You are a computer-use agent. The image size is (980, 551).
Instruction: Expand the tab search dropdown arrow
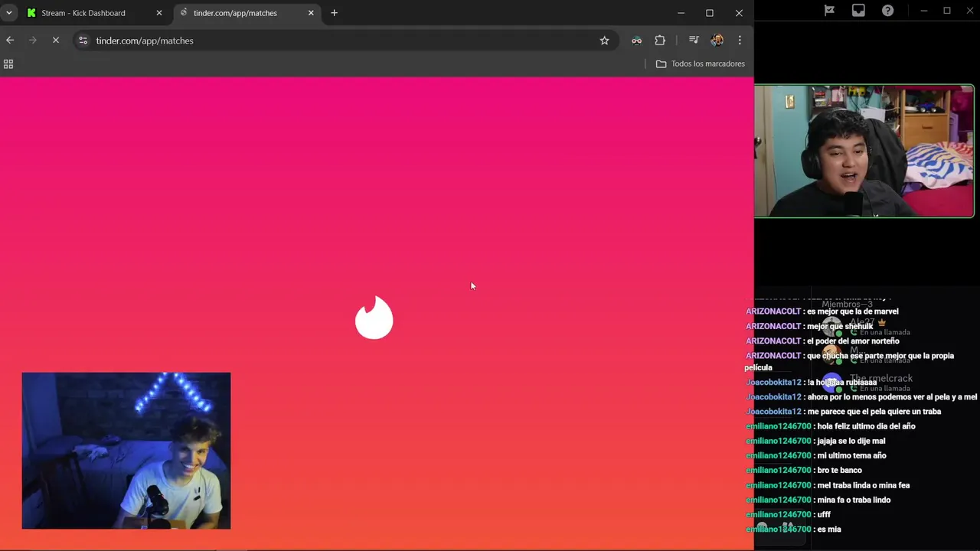9,13
